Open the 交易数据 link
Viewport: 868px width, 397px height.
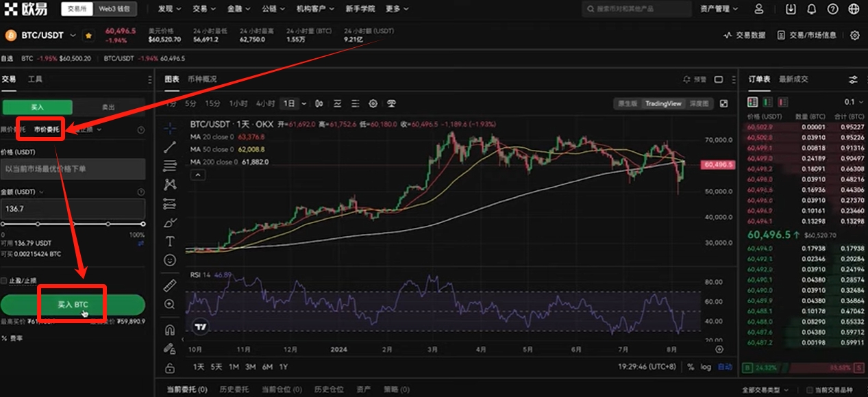coord(744,35)
